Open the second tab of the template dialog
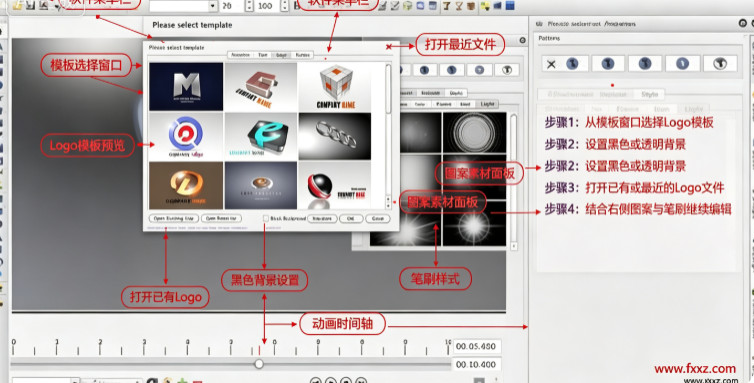Screen dimensions: 754x383 [263, 55]
